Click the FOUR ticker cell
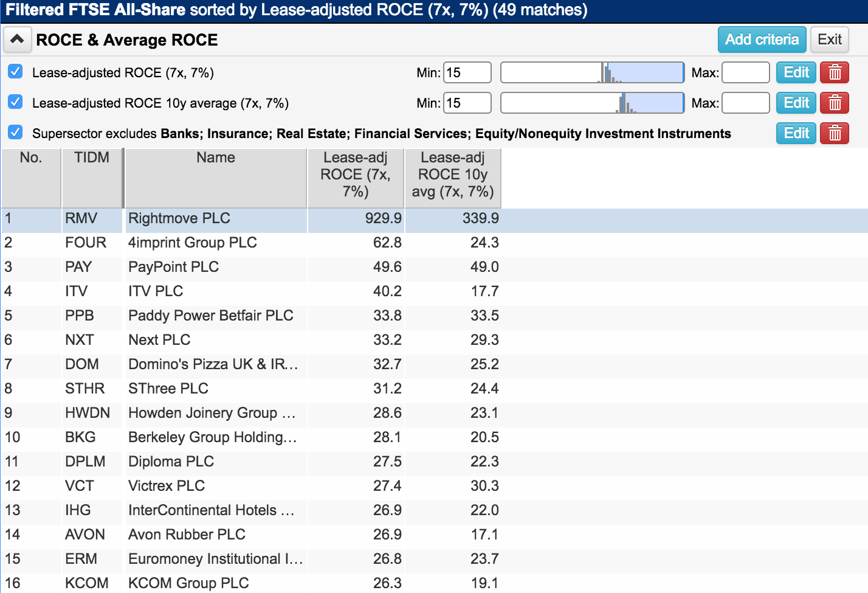The image size is (868, 593). click(86, 243)
